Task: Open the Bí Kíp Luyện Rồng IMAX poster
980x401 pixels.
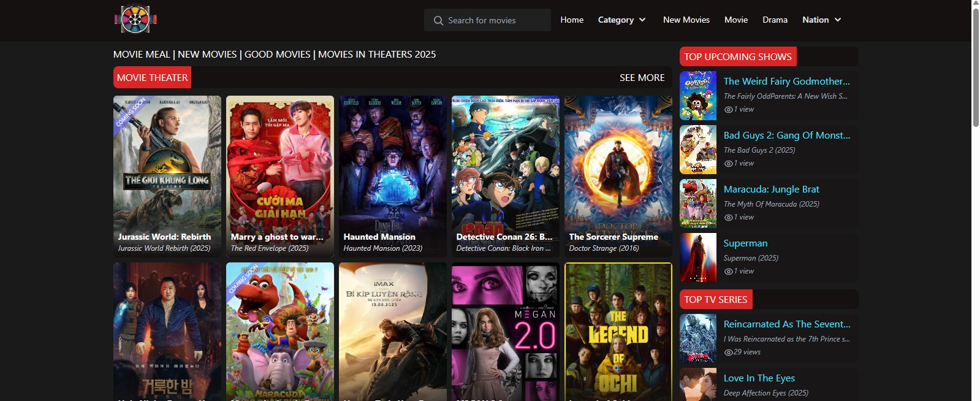Action: (x=393, y=332)
